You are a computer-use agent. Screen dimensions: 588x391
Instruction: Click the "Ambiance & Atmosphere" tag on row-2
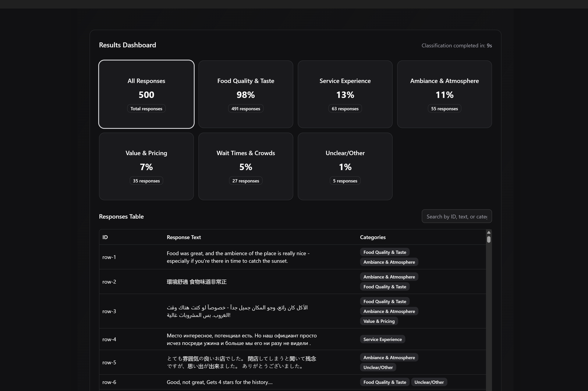(389, 277)
